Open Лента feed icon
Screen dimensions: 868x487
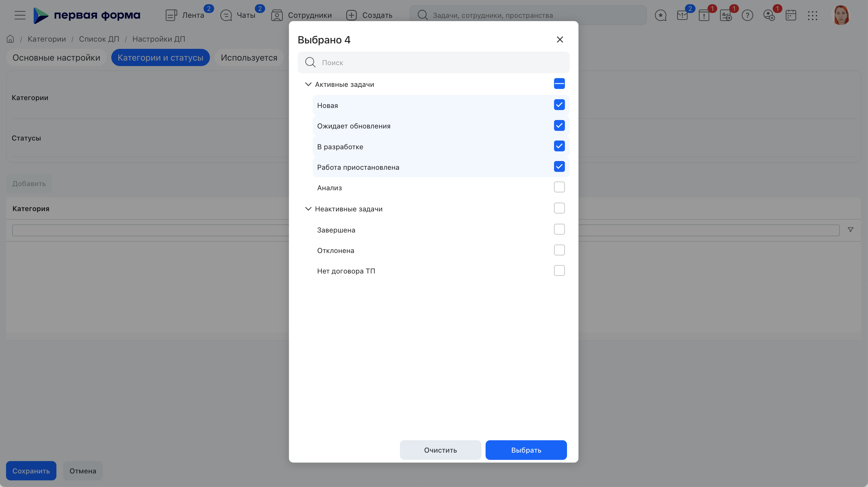click(x=171, y=15)
